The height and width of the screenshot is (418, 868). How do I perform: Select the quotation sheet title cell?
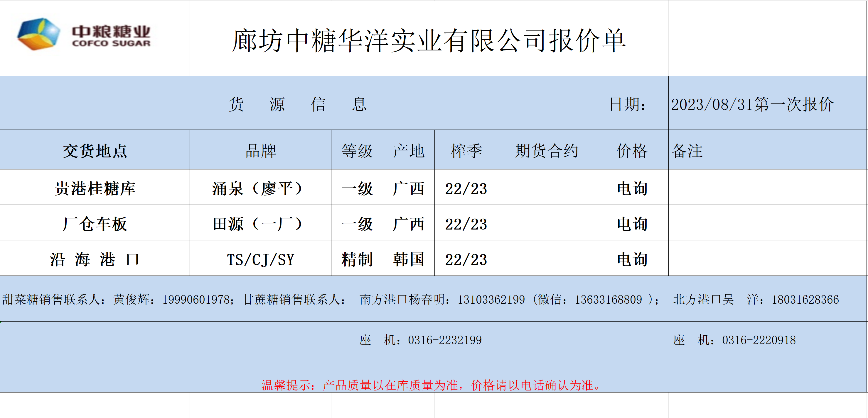[x=429, y=40]
